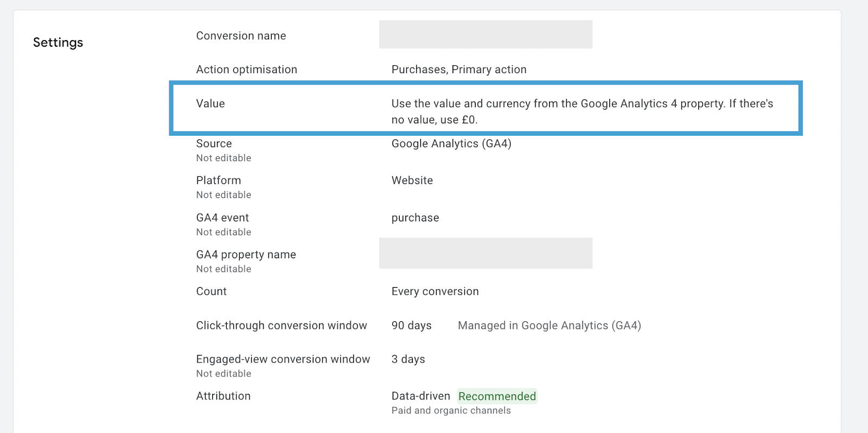Click the 'Data-driven' attribution value
Image resolution: width=868 pixels, height=433 pixels.
pyautogui.click(x=420, y=396)
